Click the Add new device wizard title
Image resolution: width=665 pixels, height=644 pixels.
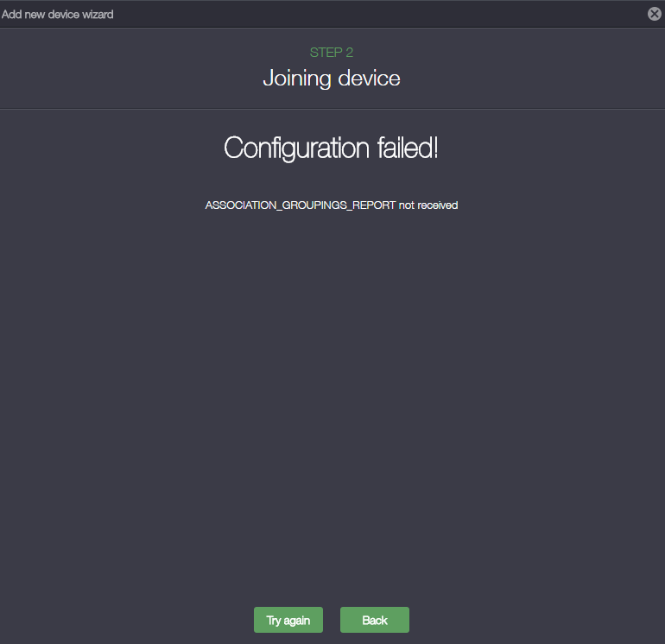pos(57,14)
